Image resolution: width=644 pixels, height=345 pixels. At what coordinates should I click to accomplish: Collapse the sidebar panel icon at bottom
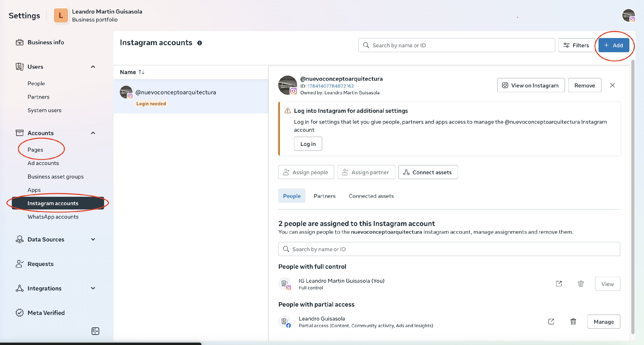point(95,331)
